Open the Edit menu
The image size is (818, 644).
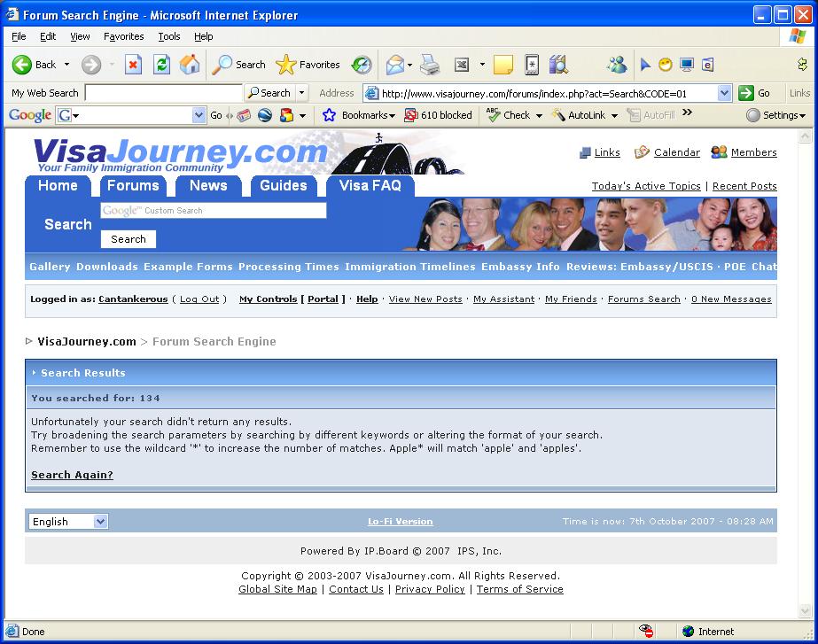point(48,36)
